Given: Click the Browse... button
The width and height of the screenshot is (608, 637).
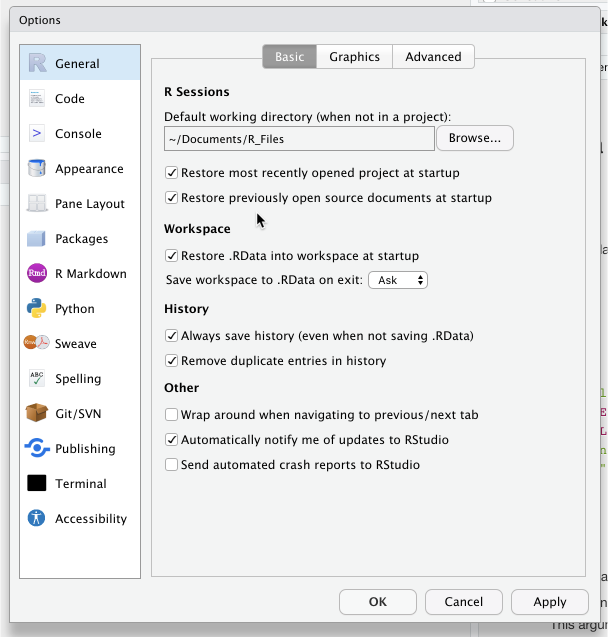Looking at the screenshot, I should pos(475,138).
